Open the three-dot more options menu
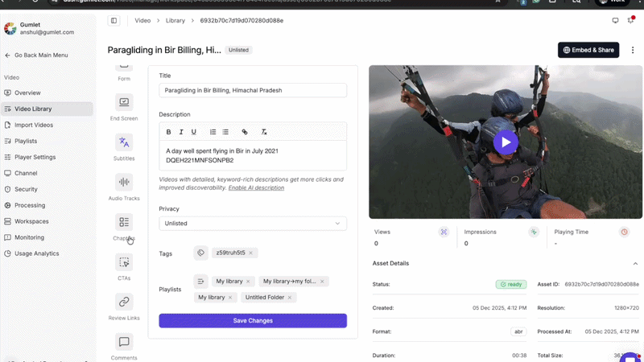This screenshot has width=644, height=362. [633, 50]
